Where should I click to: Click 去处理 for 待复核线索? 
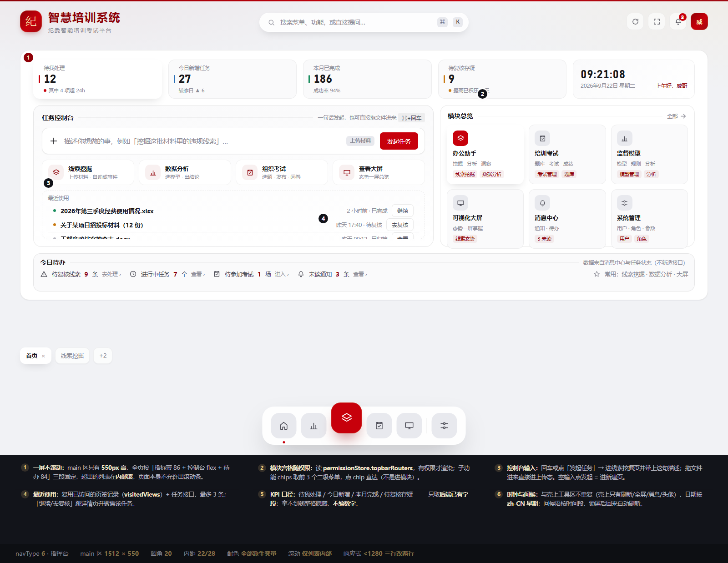pos(111,274)
